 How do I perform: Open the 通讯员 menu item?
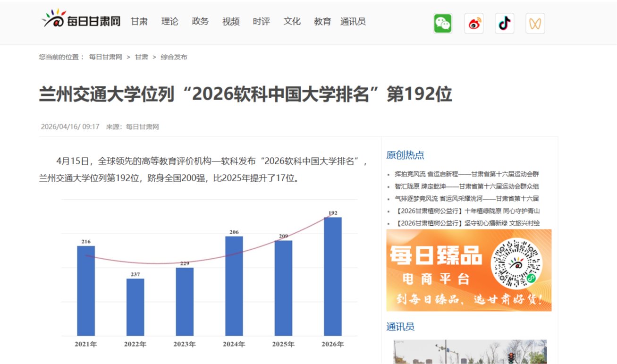point(354,21)
